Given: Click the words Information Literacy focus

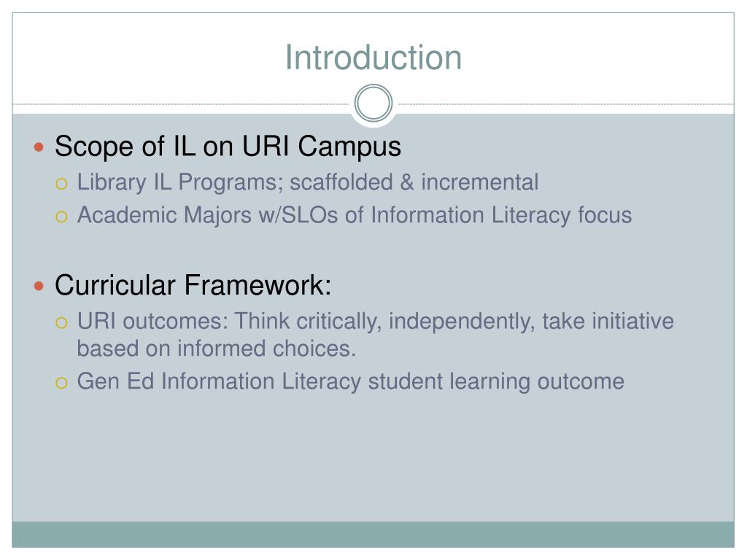Looking at the screenshot, I should (x=501, y=215).
